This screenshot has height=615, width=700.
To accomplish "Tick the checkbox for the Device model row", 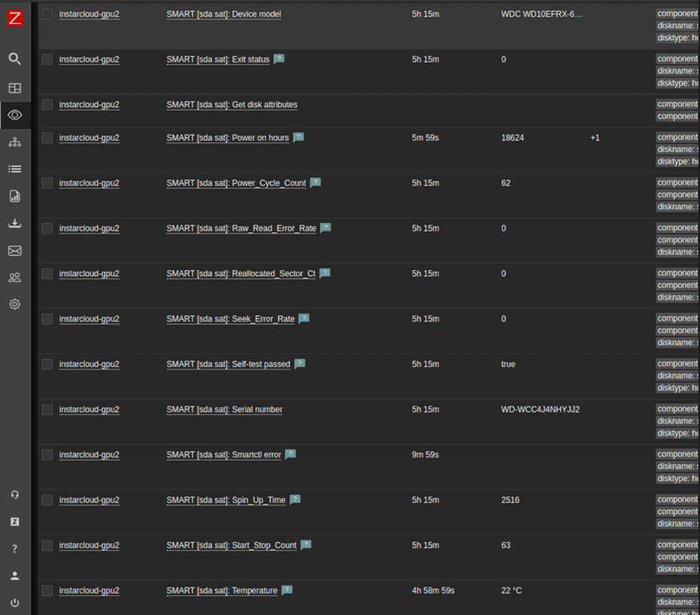I will (x=47, y=14).
